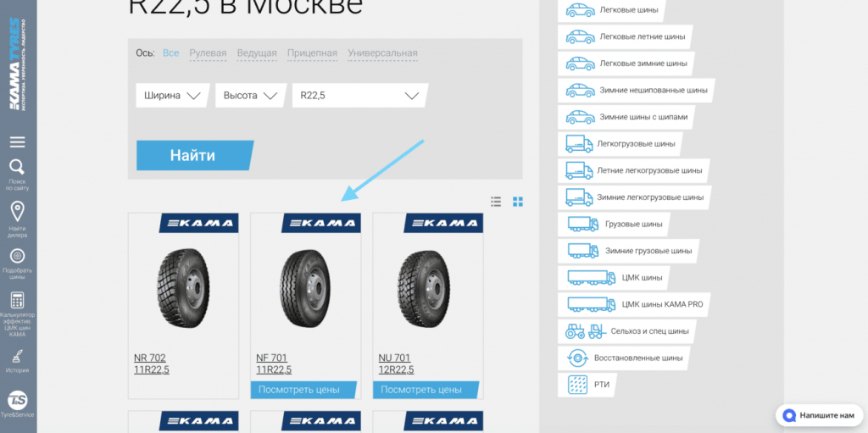Open the NF 701 11R22,5 product link
Image resolution: width=868 pixels, height=433 pixels.
tap(274, 364)
